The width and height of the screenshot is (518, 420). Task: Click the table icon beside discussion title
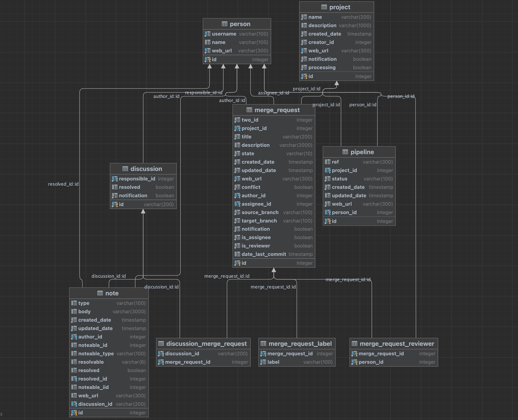[x=125, y=169]
